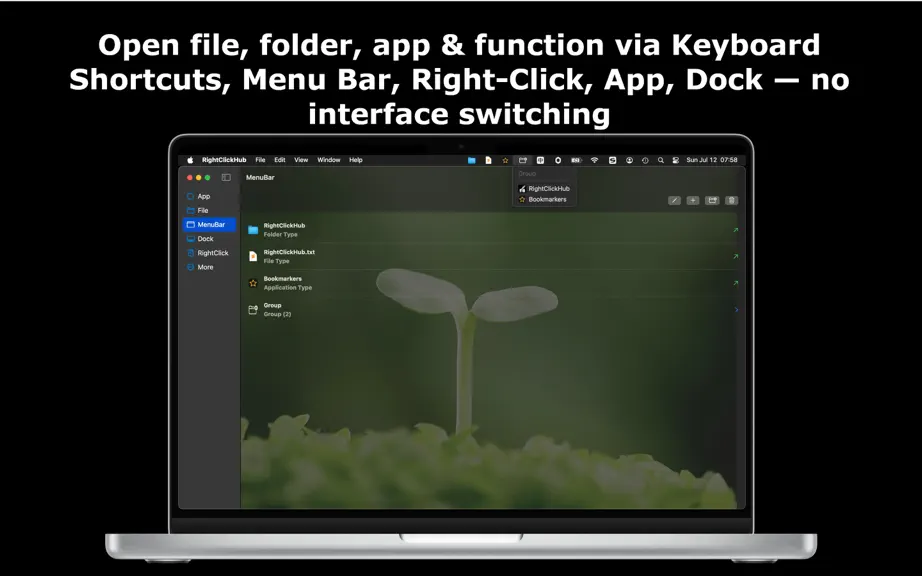Click the trash delete toolbar button
This screenshot has height=576, width=922.
pos(731,200)
